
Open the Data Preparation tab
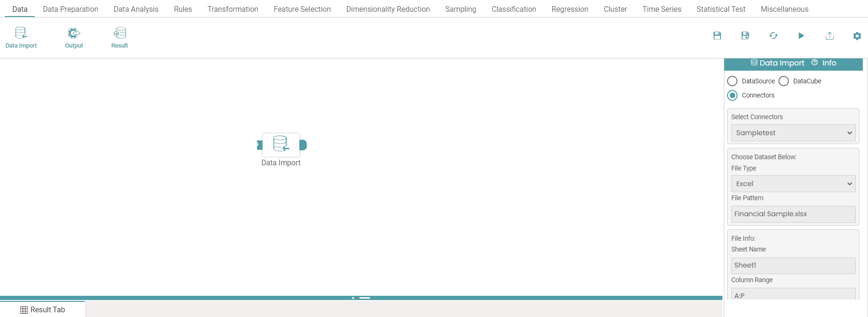coord(70,9)
